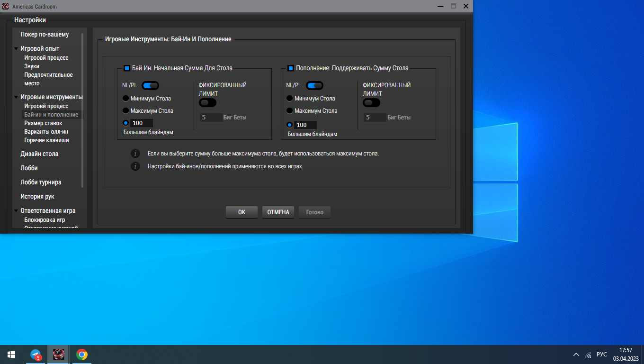
Task: Open network status tray icon
Action: pos(589,355)
